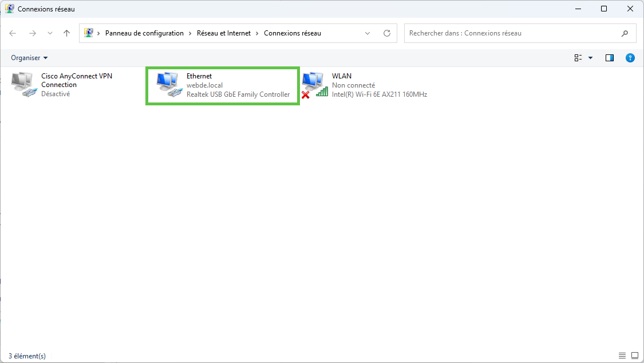Switch to large icons view in status bar
Screen dimensions: 644x363
pos(634,355)
